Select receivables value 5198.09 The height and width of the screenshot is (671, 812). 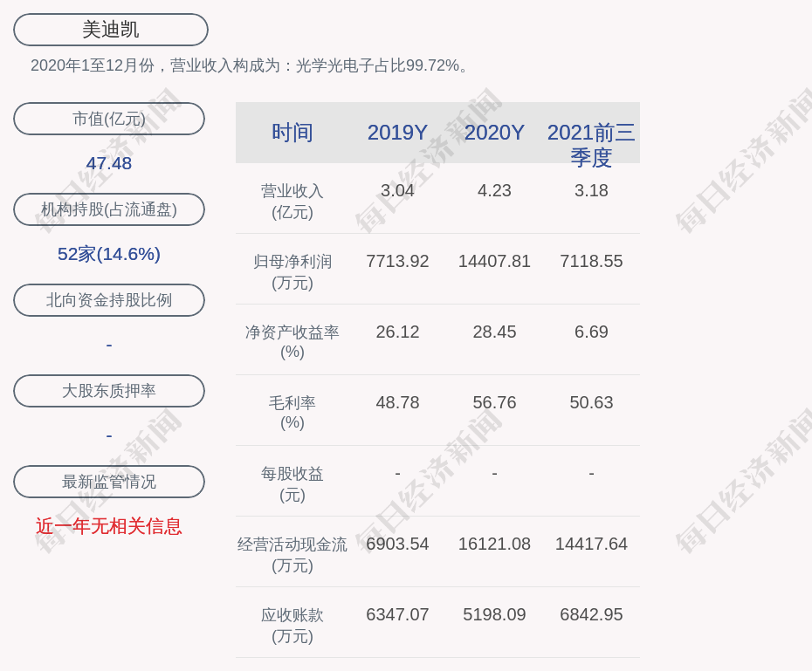(x=494, y=614)
